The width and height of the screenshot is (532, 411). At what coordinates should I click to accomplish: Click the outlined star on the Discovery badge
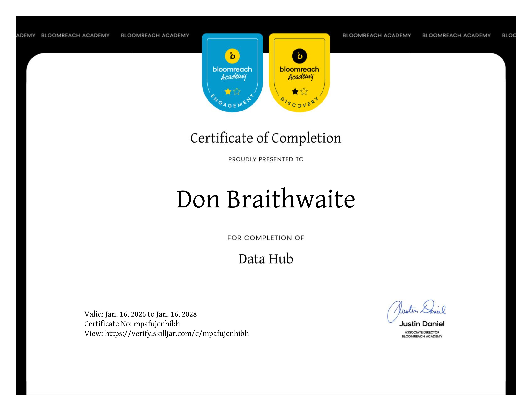click(x=304, y=92)
